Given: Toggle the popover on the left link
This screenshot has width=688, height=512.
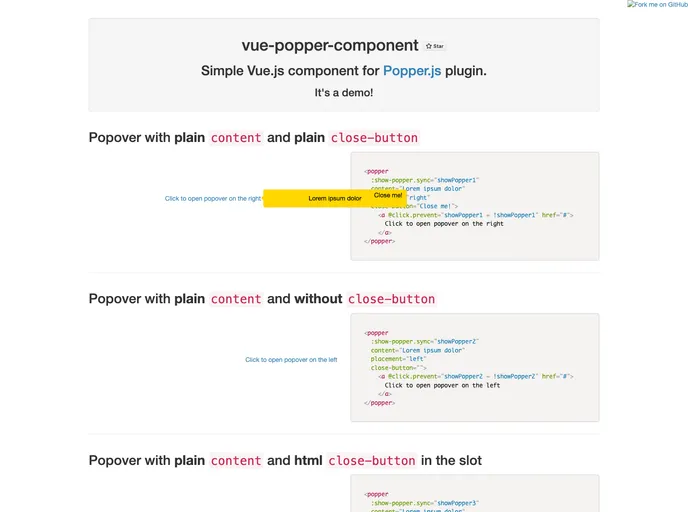Looking at the screenshot, I should (291, 360).
